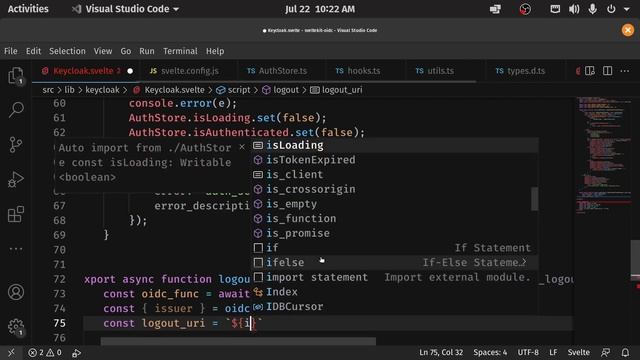Open the Explorer view in activity bar

pos(16,76)
